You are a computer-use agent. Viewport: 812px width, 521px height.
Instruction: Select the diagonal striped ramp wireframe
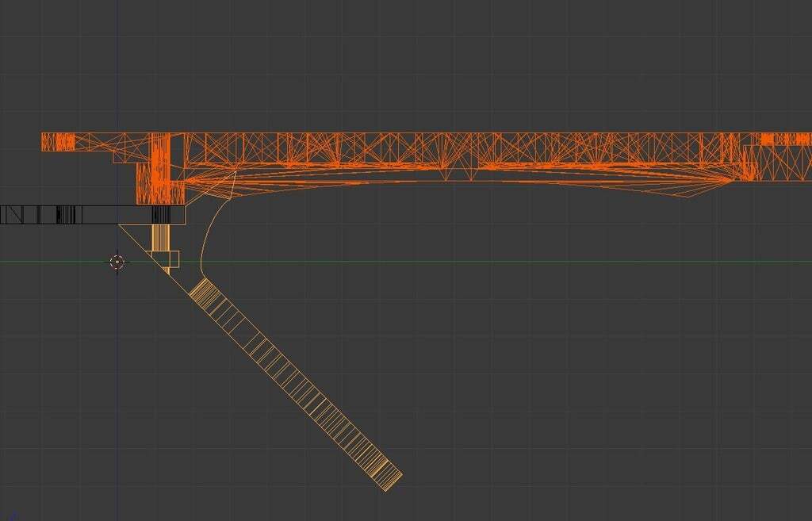pyautogui.click(x=296, y=385)
